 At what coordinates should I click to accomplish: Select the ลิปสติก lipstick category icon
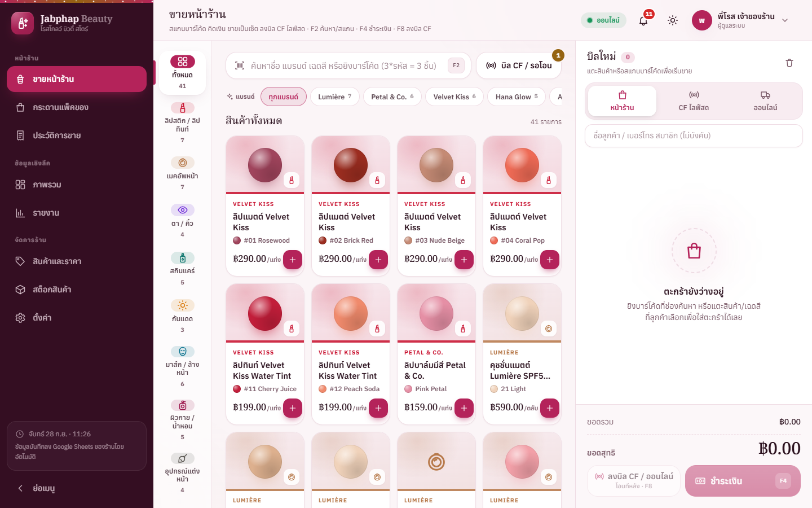[x=183, y=108]
